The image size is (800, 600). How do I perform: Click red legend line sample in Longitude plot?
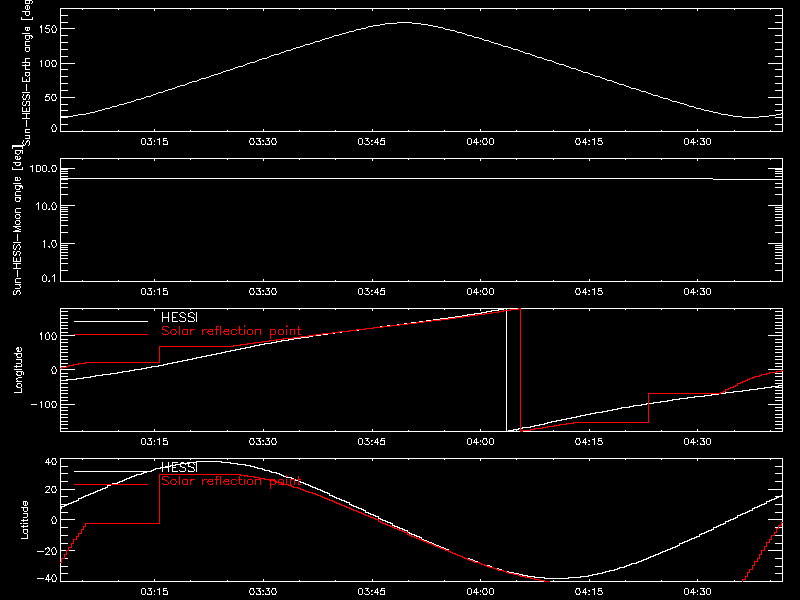point(111,335)
